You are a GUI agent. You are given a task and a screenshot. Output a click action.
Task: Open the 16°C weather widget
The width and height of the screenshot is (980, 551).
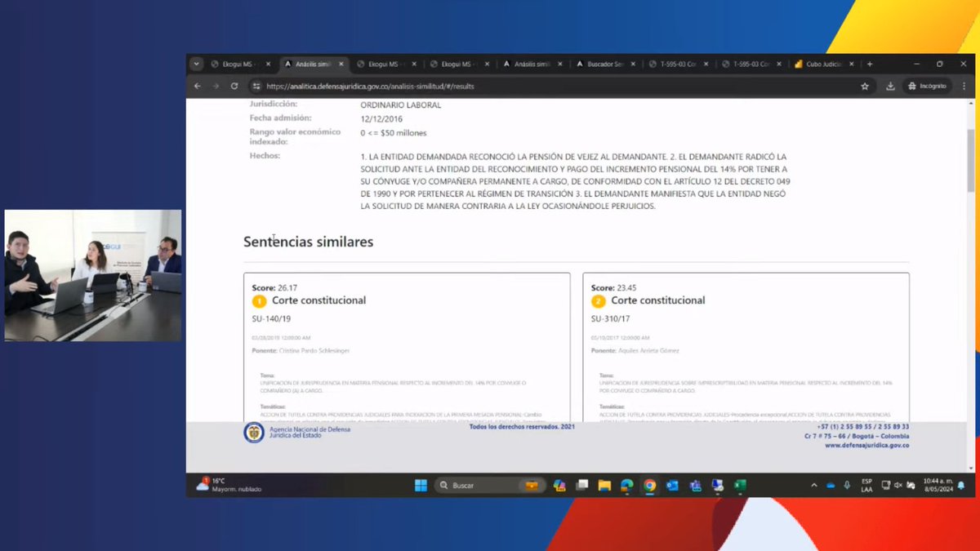click(229, 485)
